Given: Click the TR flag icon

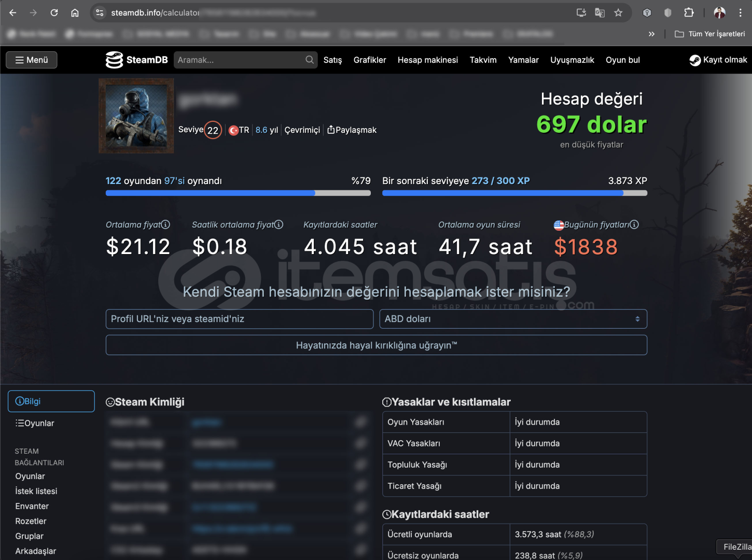Looking at the screenshot, I should (x=234, y=130).
